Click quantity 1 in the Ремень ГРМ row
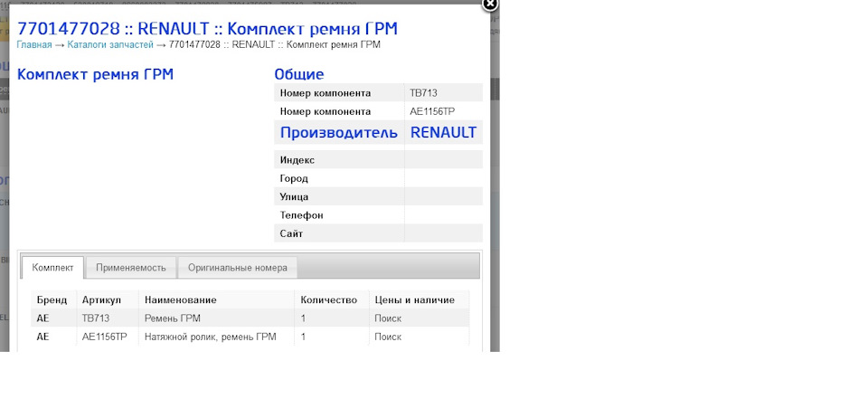The image size is (868, 399). point(304,318)
